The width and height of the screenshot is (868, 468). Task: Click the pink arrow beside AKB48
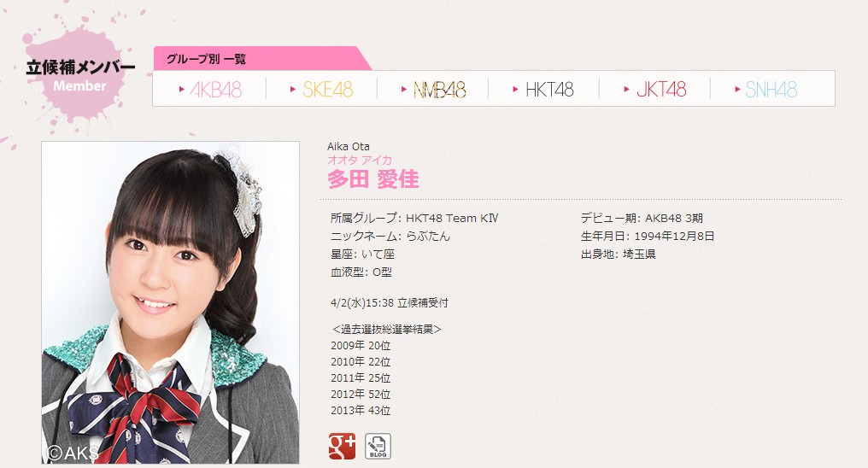click(182, 89)
